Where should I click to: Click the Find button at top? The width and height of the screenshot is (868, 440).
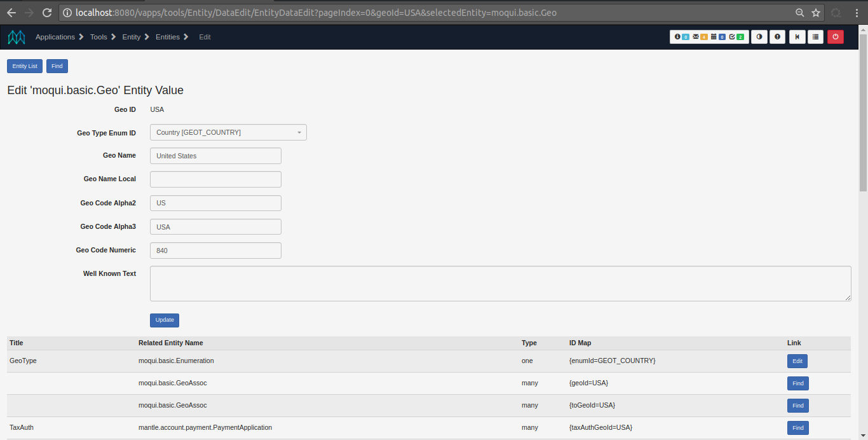(57, 66)
